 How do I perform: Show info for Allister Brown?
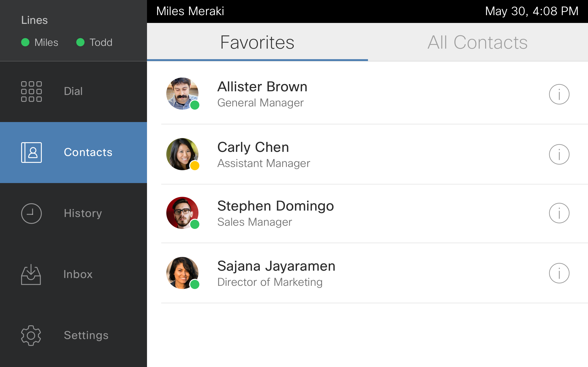(x=559, y=94)
